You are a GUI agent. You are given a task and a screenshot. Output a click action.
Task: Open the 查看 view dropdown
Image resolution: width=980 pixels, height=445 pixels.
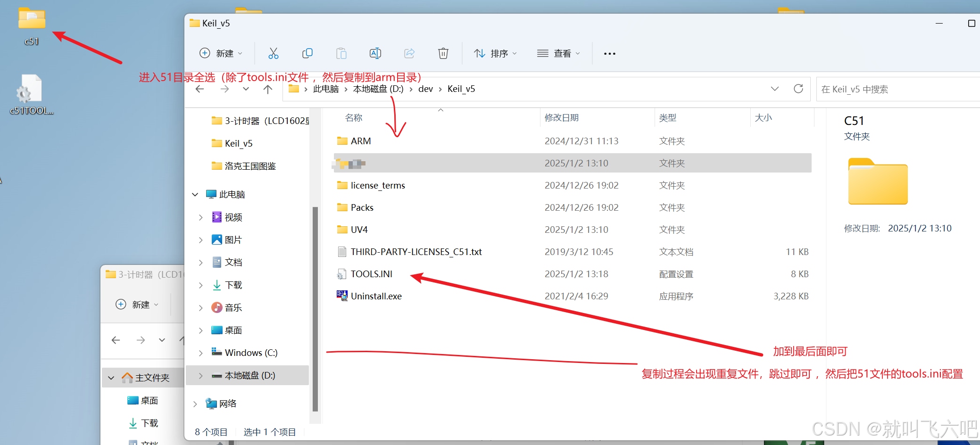559,53
